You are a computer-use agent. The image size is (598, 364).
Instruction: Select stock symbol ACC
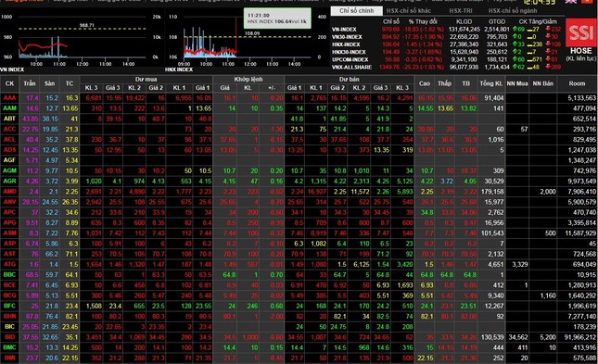pos(10,130)
